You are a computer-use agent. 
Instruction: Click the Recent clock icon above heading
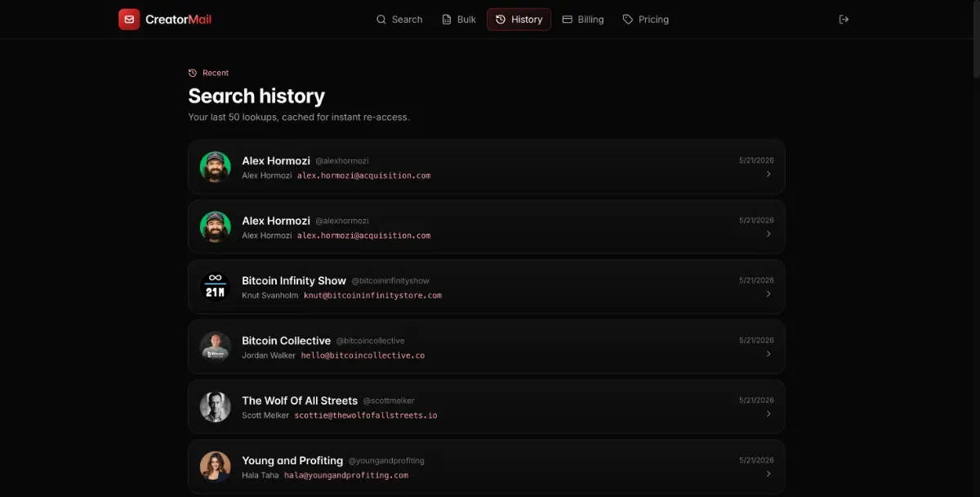click(193, 73)
